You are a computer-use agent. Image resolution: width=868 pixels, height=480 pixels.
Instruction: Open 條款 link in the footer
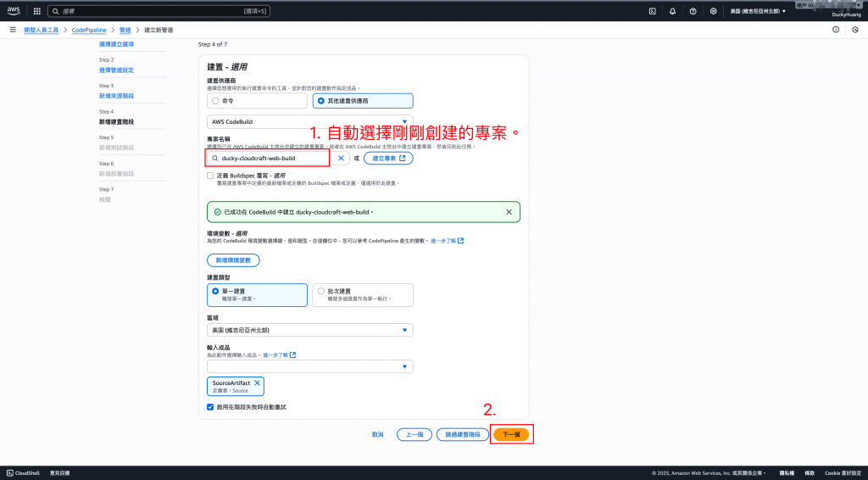pyautogui.click(x=810, y=473)
